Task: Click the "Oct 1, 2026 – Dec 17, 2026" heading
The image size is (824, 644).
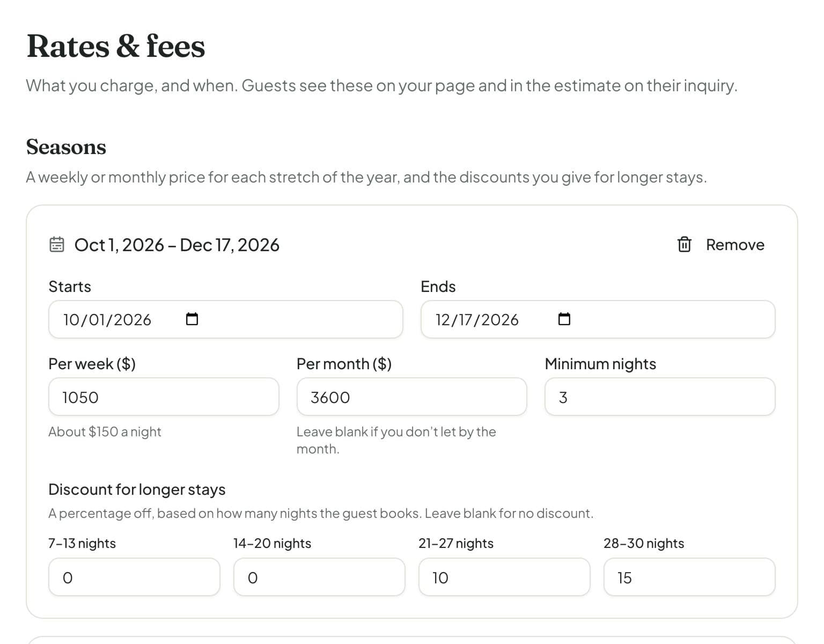Action: (x=176, y=245)
